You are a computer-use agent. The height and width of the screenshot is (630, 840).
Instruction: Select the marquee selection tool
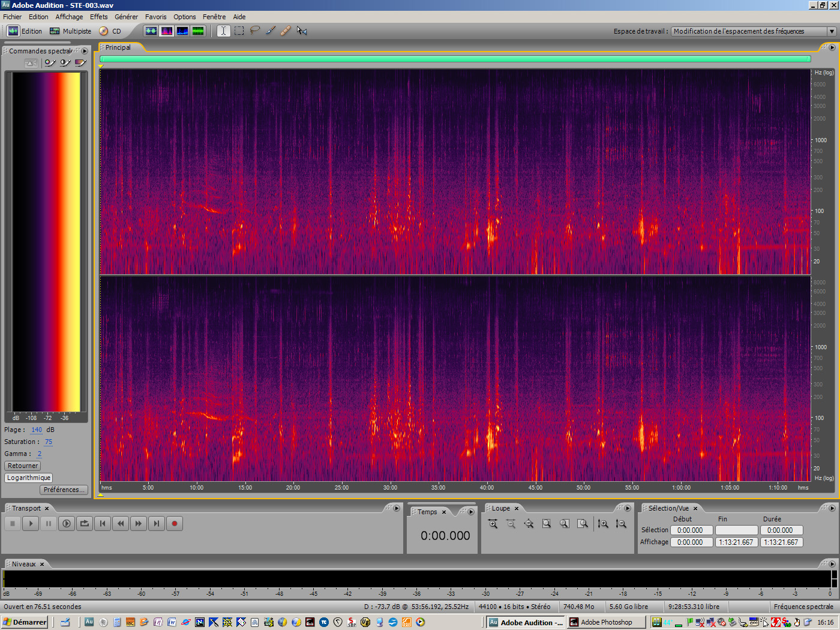239,31
